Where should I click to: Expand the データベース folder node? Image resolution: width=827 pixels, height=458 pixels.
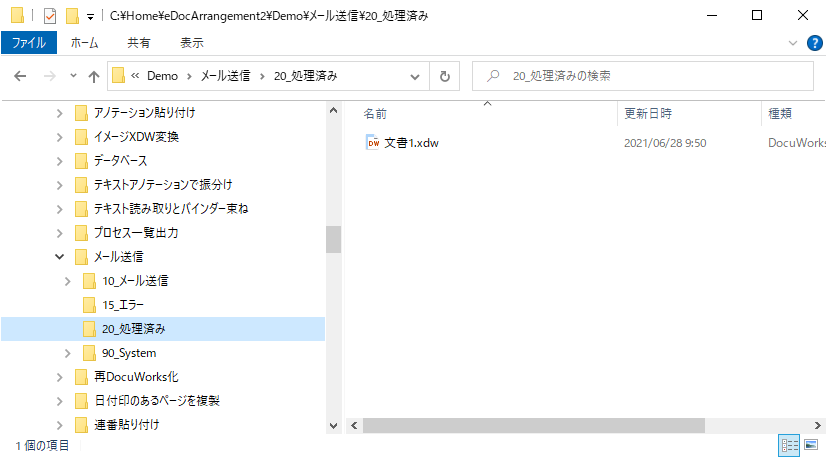coord(60,161)
